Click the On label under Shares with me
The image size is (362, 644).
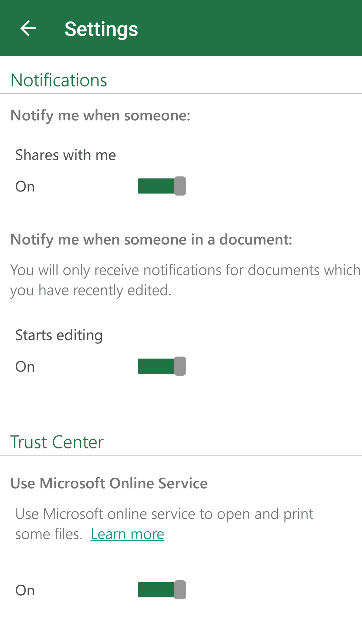pos(25,186)
